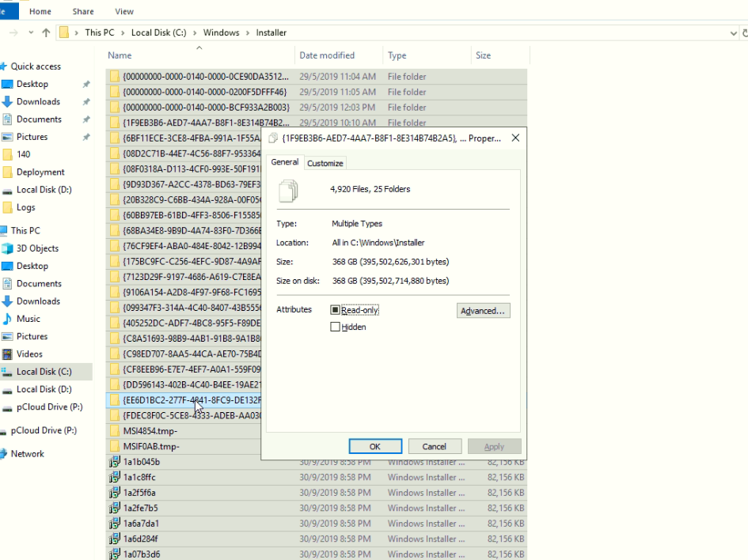
Task: Open the 1a1b045b Windows Installer file
Action: click(x=141, y=462)
